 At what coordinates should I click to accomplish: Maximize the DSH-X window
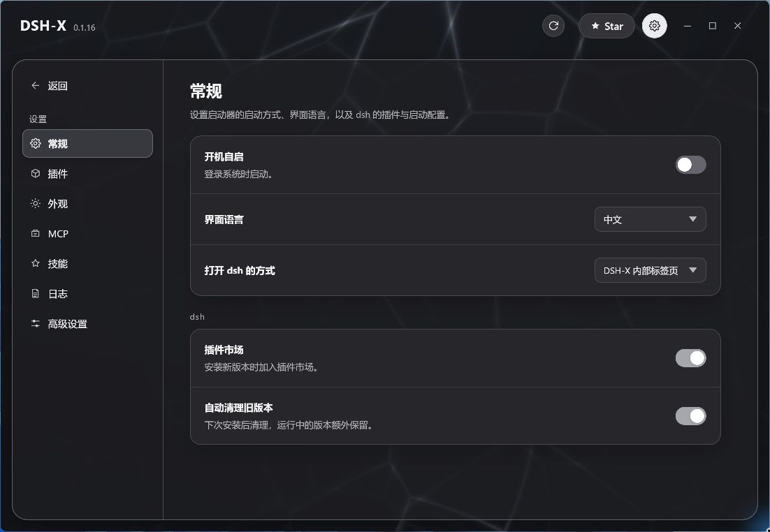(x=713, y=26)
